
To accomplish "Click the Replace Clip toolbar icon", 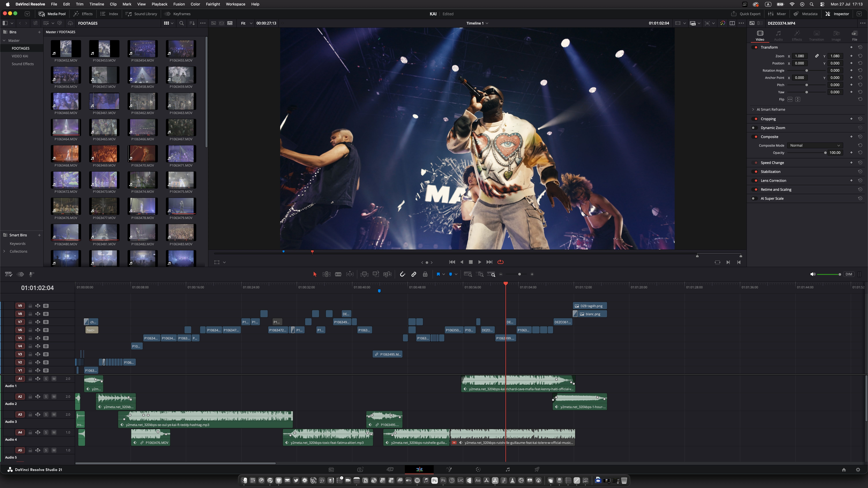I will (x=388, y=274).
